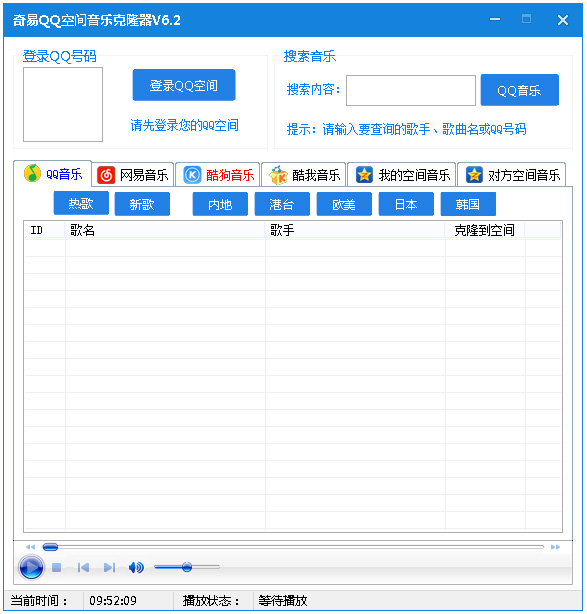Viewport: 587px width, 614px height.
Task: Click the stop playback square button
Action: [56, 567]
